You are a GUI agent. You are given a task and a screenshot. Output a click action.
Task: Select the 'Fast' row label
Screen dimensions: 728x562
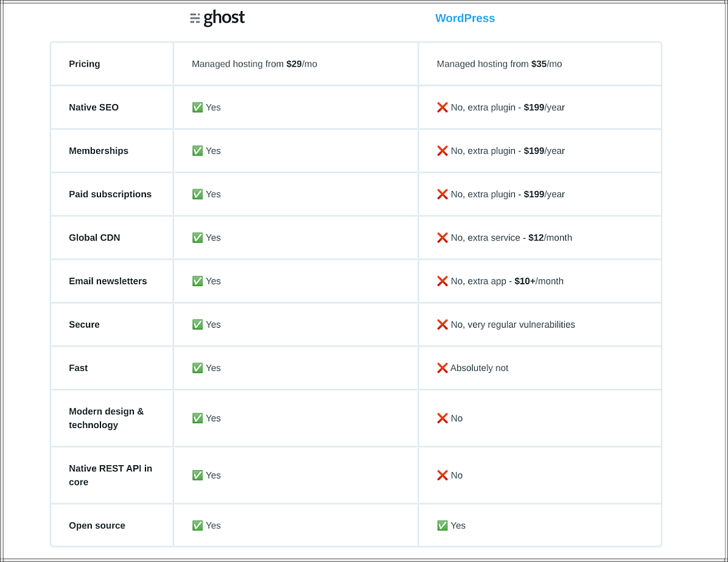point(78,368)
